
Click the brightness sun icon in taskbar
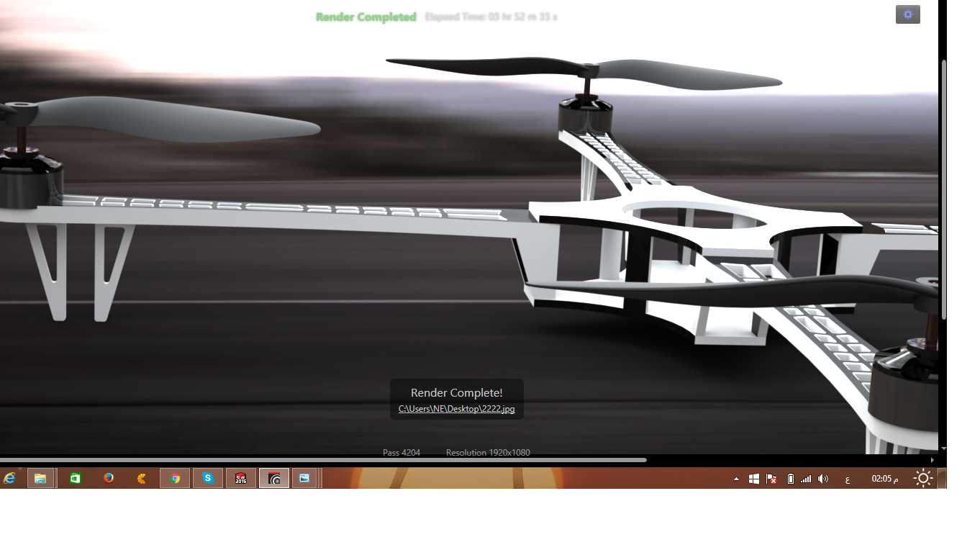923,478
